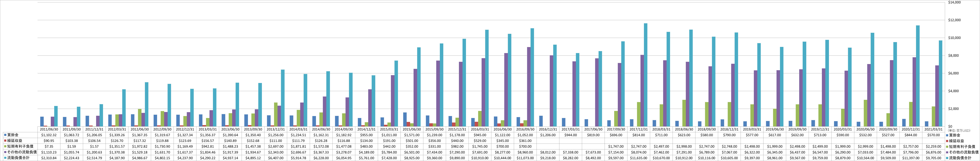Click the teal total bar for 2011/06/30
The width and height of the screenshot is (980, 161).
[56, 116]
